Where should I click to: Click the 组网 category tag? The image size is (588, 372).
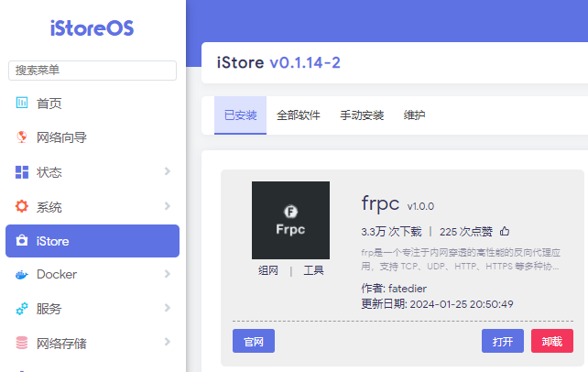(x=268, y=270)
